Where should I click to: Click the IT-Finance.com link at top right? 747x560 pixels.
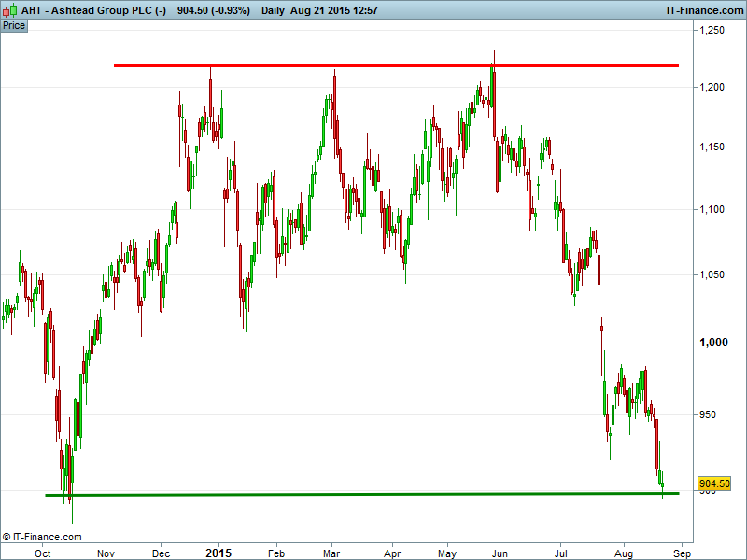704,9
